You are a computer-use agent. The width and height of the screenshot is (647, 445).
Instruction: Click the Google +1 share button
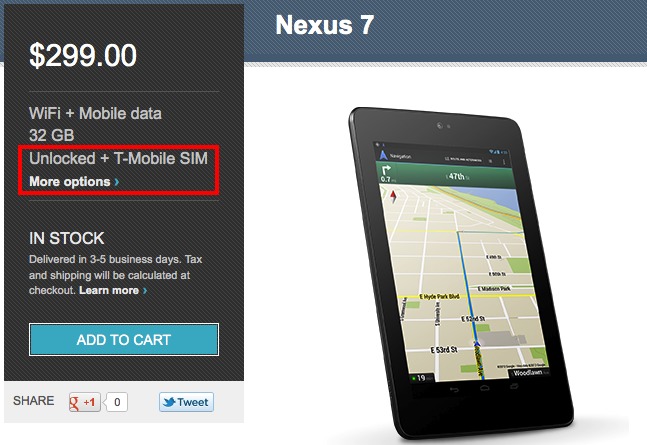(85, 402)
